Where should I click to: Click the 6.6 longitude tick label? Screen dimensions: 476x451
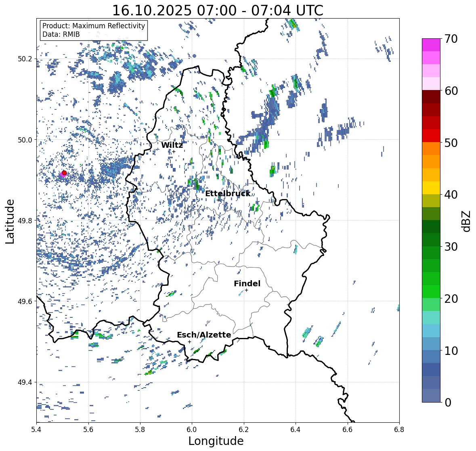coord(348,430)
